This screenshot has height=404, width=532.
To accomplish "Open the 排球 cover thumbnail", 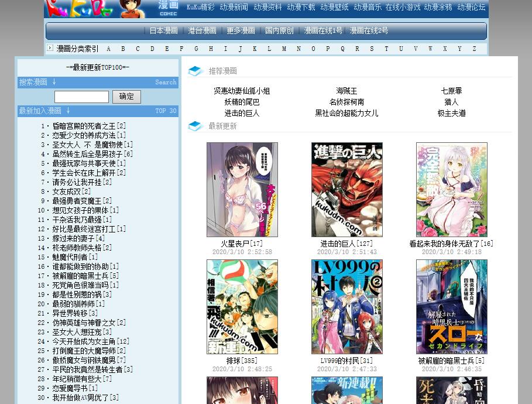I will pos(242,307).
